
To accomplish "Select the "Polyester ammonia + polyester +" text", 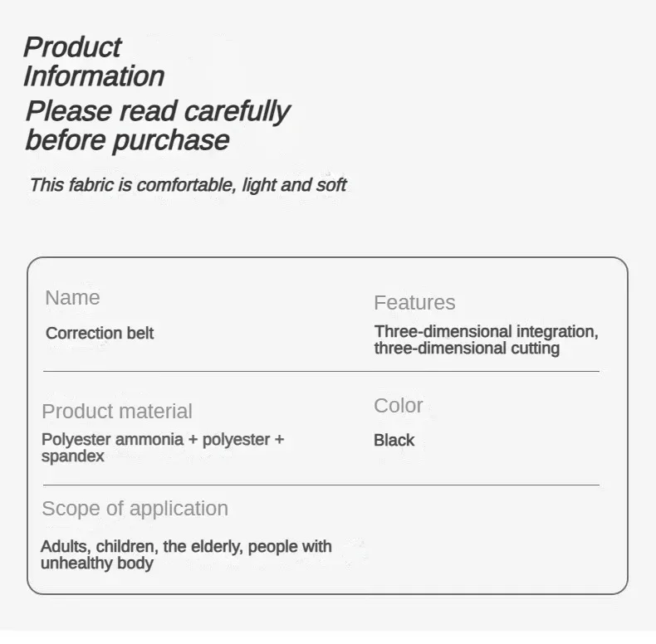I will coord(163,439).
